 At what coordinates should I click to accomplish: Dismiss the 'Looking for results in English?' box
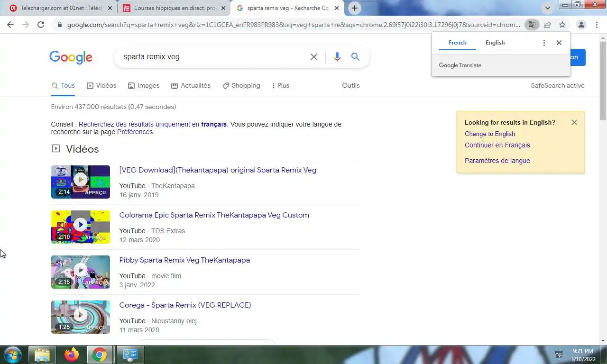coord(574,122)
